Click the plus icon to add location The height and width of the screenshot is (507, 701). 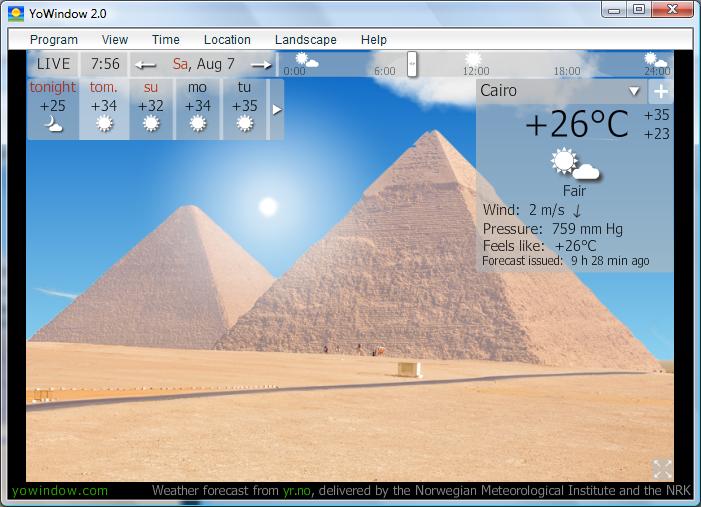(661, 91)
